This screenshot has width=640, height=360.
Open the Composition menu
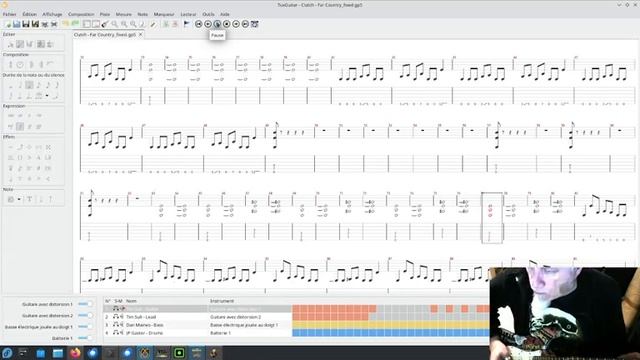[x=81, y=14]
